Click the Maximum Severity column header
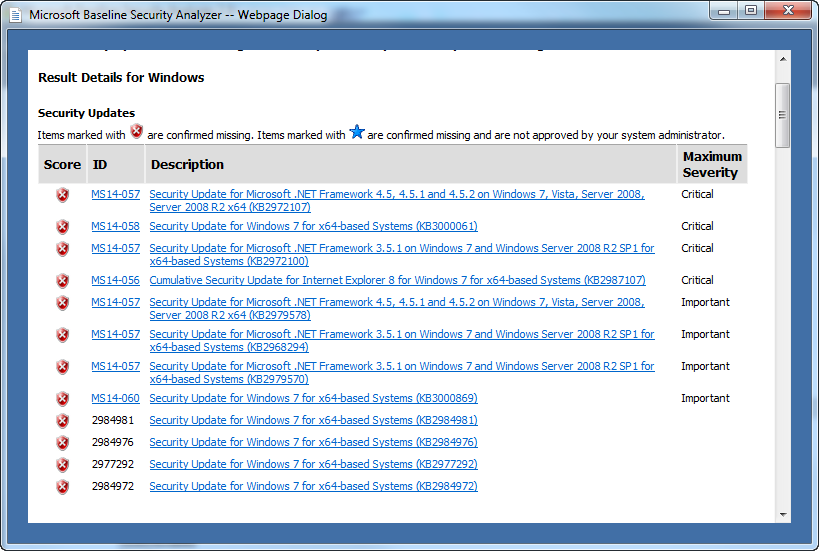Viewport: 819px width, 551px height. (x=711, y=165)
